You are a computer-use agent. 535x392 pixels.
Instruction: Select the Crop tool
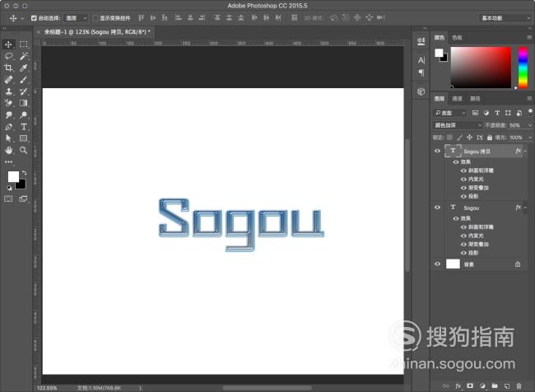8,68
